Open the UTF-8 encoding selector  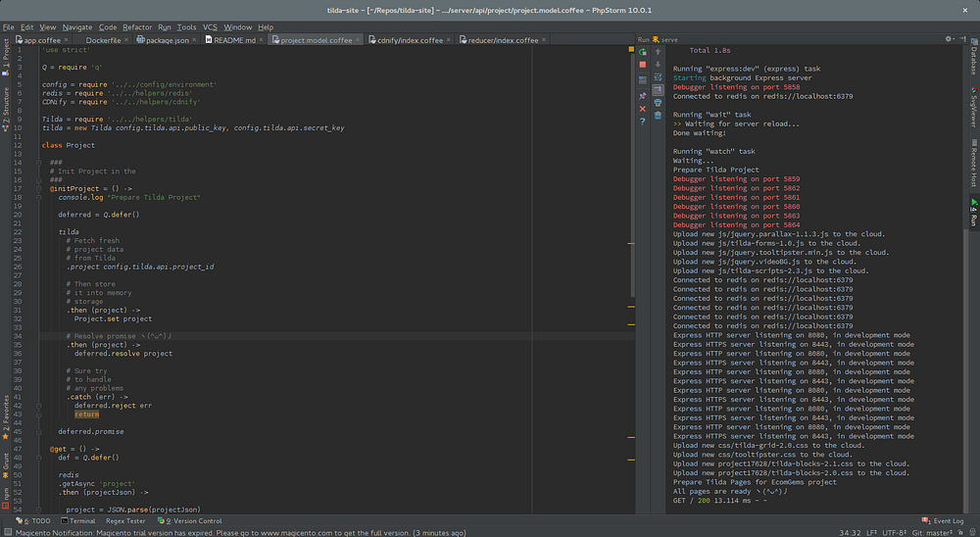895,533
